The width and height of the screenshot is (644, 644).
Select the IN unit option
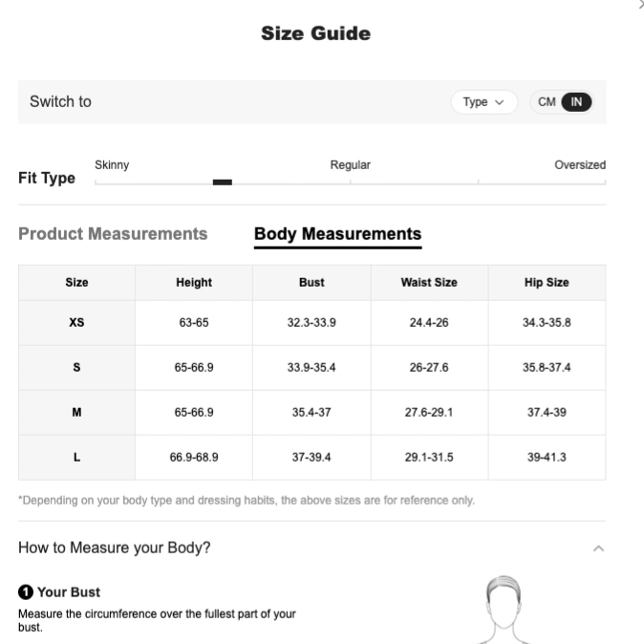[x=576, y=102]
